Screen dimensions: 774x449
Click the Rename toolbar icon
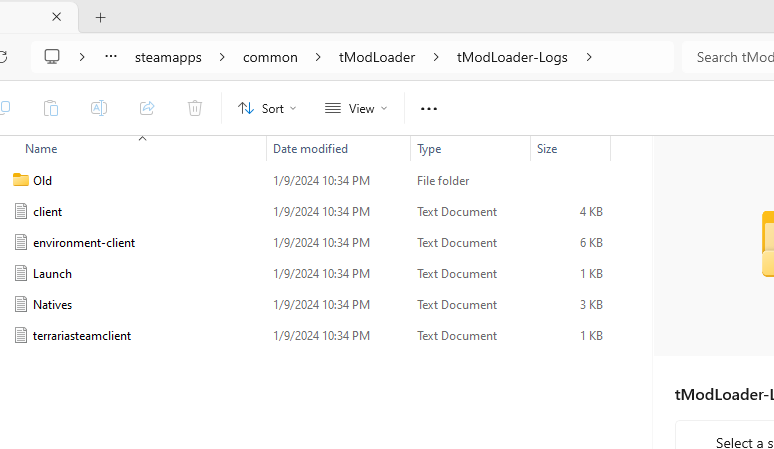tap(99, 108)
